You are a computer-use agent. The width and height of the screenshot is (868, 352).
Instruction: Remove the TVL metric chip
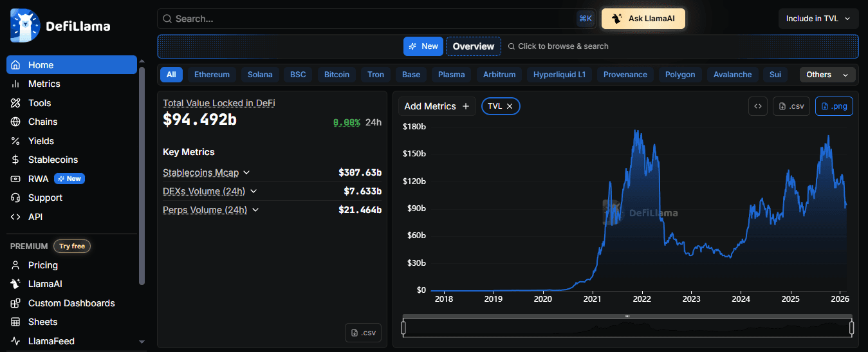point(510,106)
